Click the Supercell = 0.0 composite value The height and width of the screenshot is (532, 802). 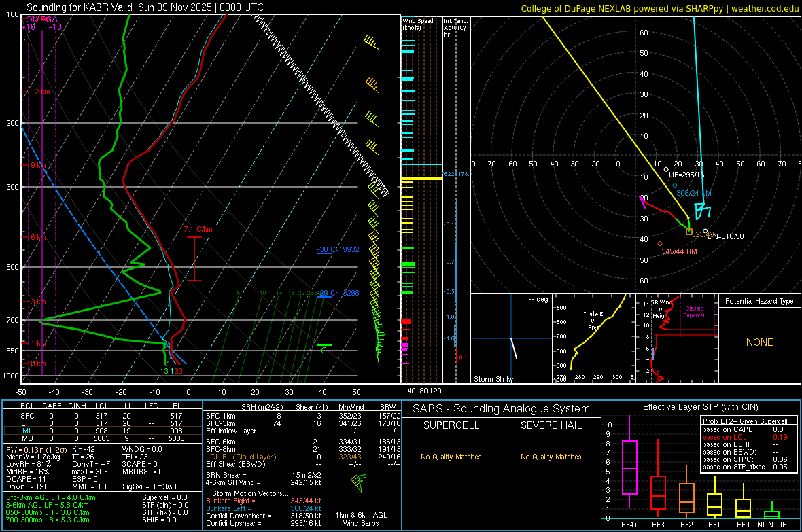(164, 498)
